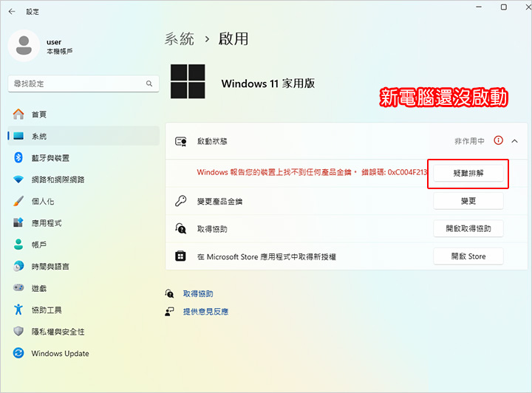Open the shield icon for 隱私權與安全性

point(18,331)
